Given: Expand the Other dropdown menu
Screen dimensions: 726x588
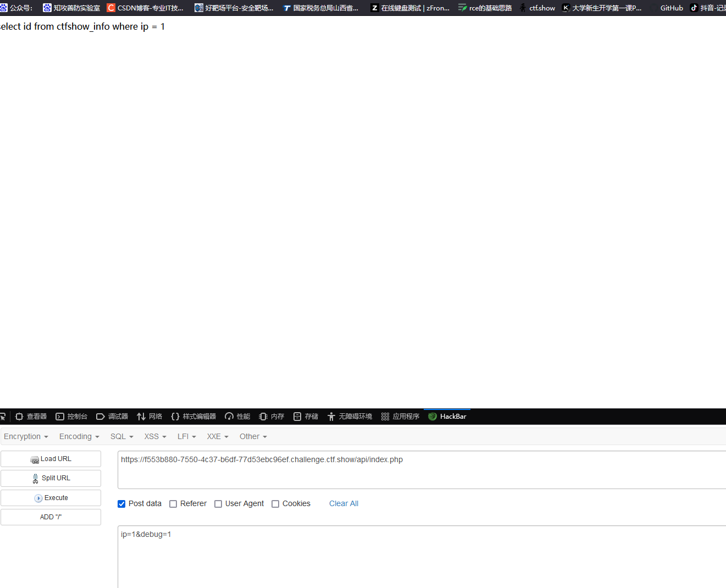Looking at the screenshot, I should [x=253, y=436].
